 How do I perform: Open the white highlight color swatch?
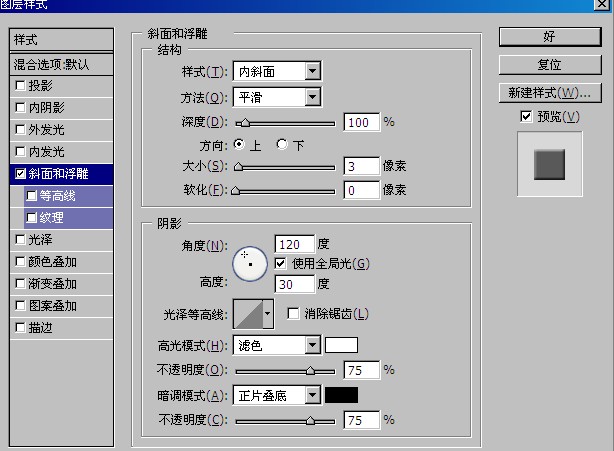[341, 345]
